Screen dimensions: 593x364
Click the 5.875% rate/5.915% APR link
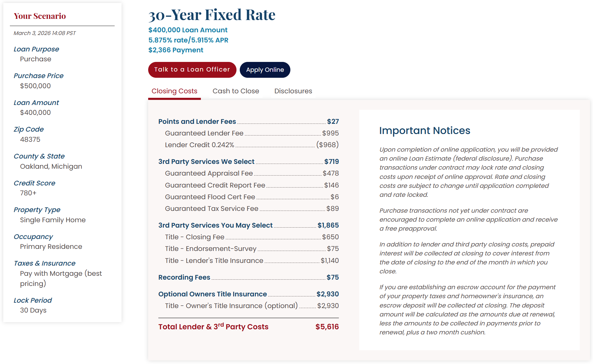pos(188,40)
